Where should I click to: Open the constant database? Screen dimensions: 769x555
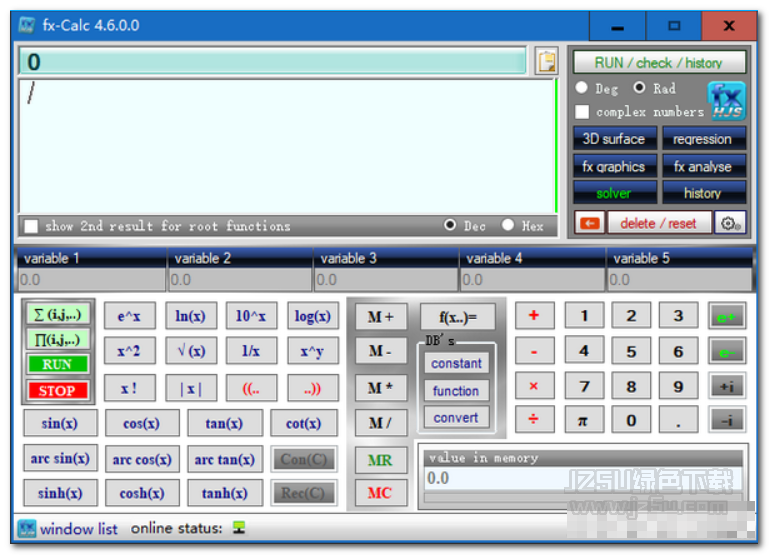click(456, 363)
